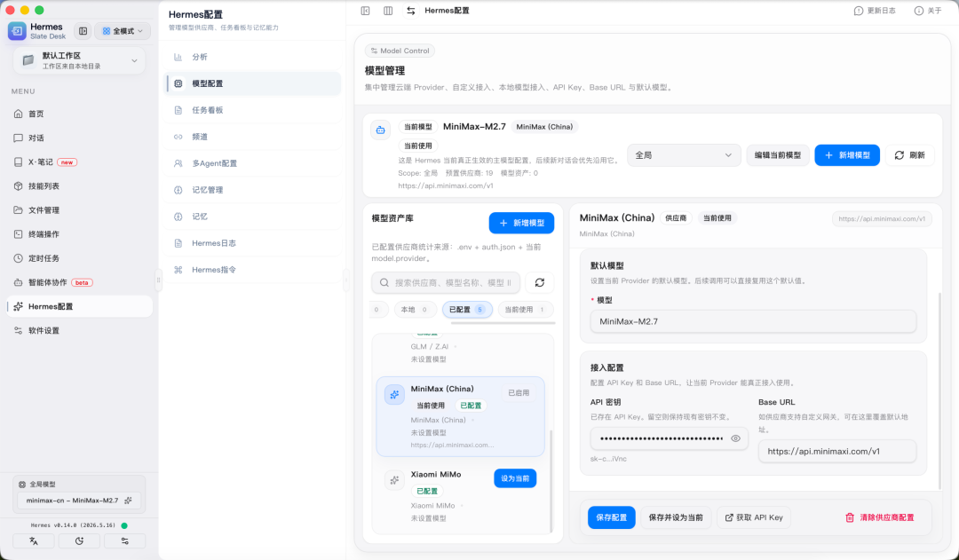The width and height of the screenshot is (959, 560).
Task: Click the swap arrows icon before Hermes配置 title
Action: (411, 11)
